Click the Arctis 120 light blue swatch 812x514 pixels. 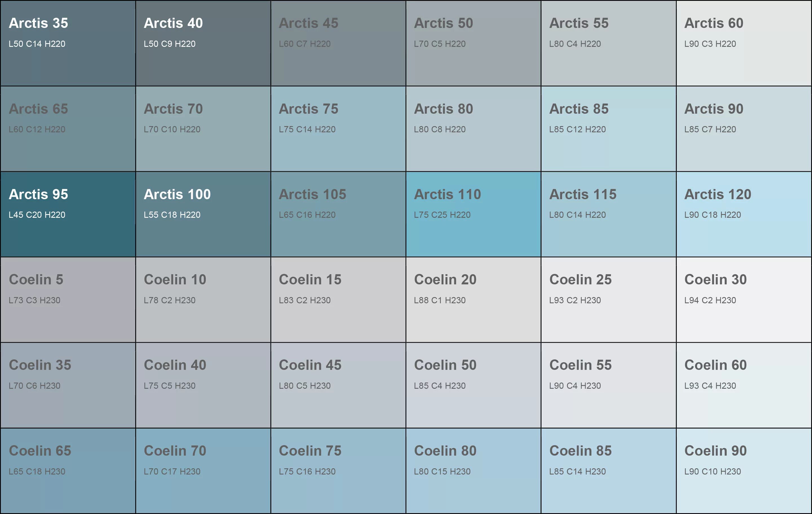coord(744,214)
